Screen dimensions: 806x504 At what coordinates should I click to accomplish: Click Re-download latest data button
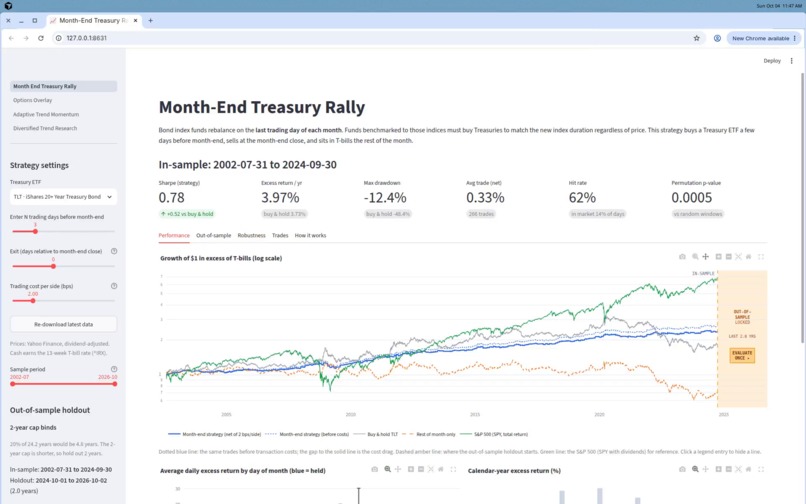63,325
